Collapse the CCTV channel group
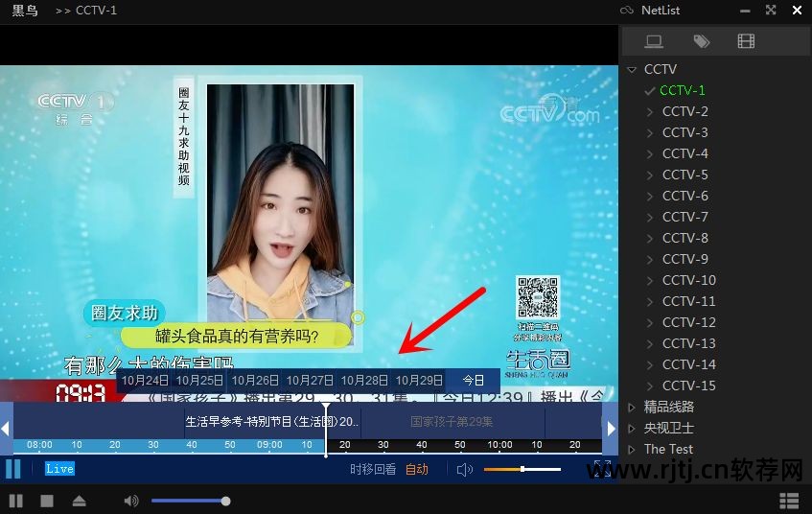Screen dimensions: 812x514 (x=632, y=69)
